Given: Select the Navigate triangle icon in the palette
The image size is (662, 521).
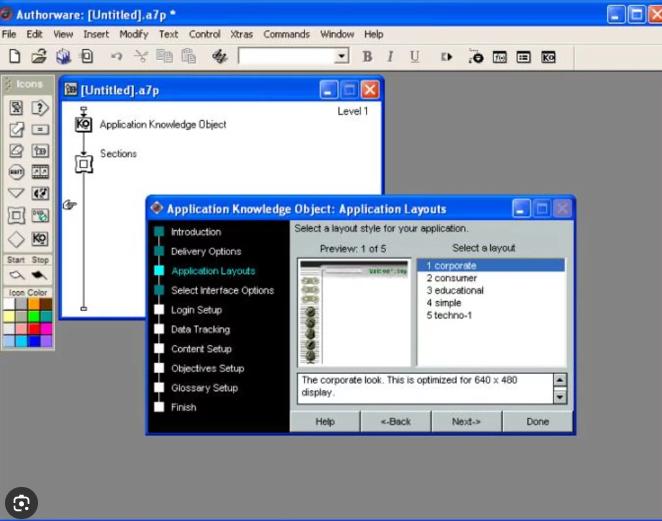Looking at the screenshot, I should pyautogui.click(x=16, y=193).
